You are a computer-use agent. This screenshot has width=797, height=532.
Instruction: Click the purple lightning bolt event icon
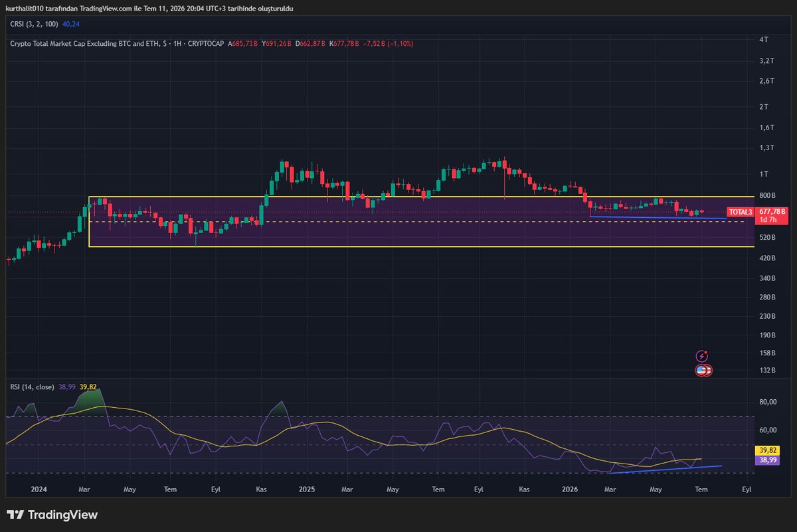click(x=701, y=356)
